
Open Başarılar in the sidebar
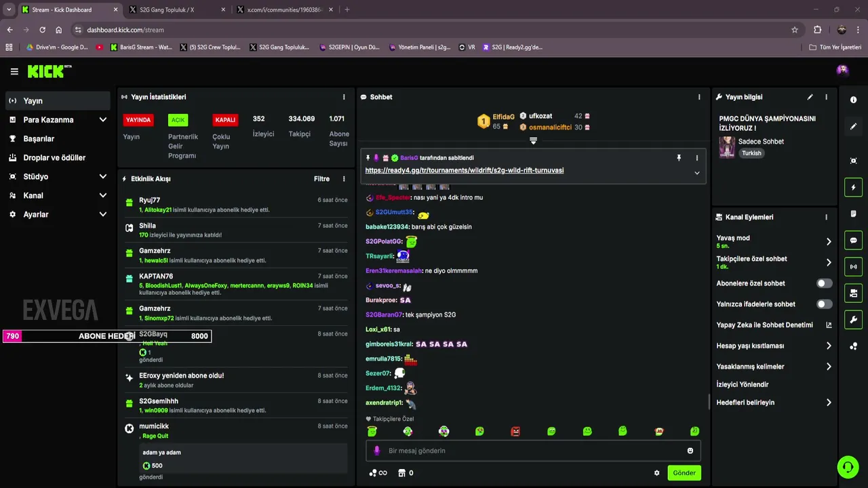pyautogui.click(x=58, y=139)
